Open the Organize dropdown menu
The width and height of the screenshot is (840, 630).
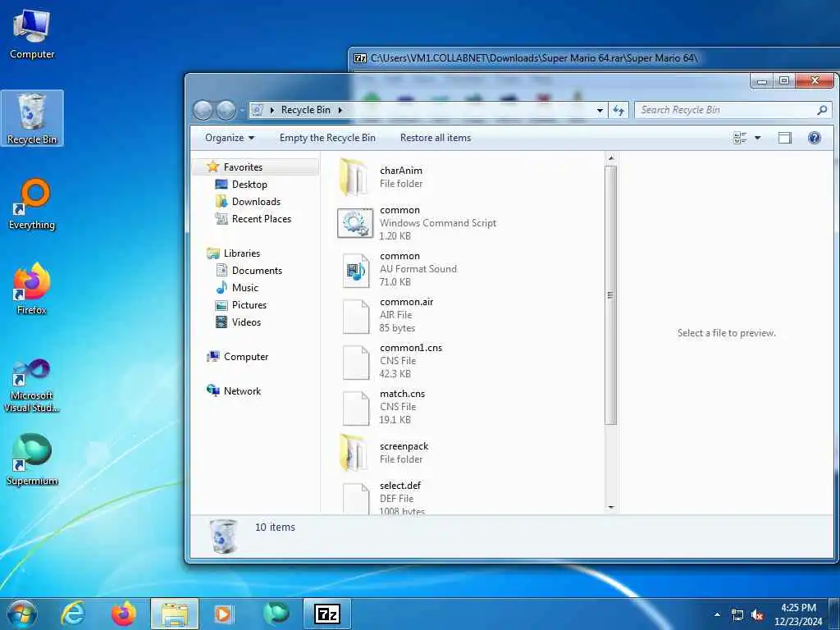click(x=230, y=138)
